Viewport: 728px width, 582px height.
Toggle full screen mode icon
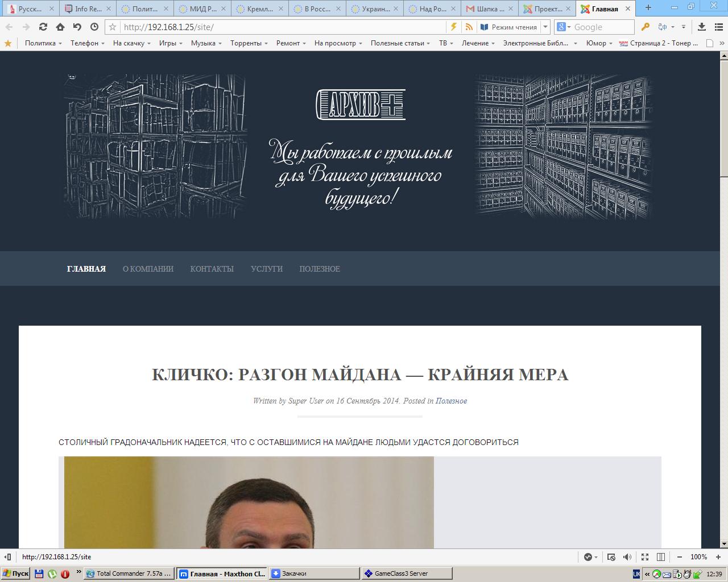click(644, 557)
